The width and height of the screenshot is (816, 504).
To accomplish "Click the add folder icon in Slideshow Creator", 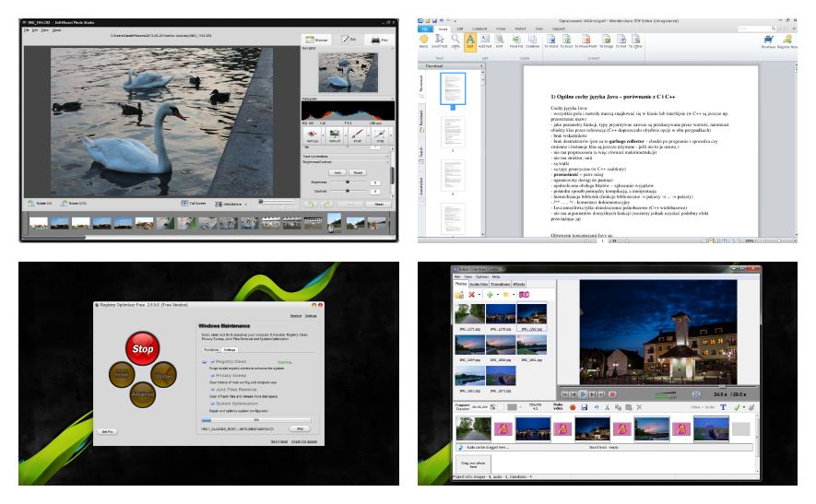I will point(459,295).
